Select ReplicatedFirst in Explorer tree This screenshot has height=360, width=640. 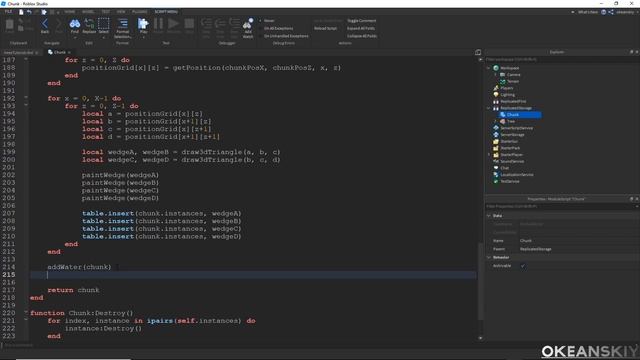(x=513, y=101)
